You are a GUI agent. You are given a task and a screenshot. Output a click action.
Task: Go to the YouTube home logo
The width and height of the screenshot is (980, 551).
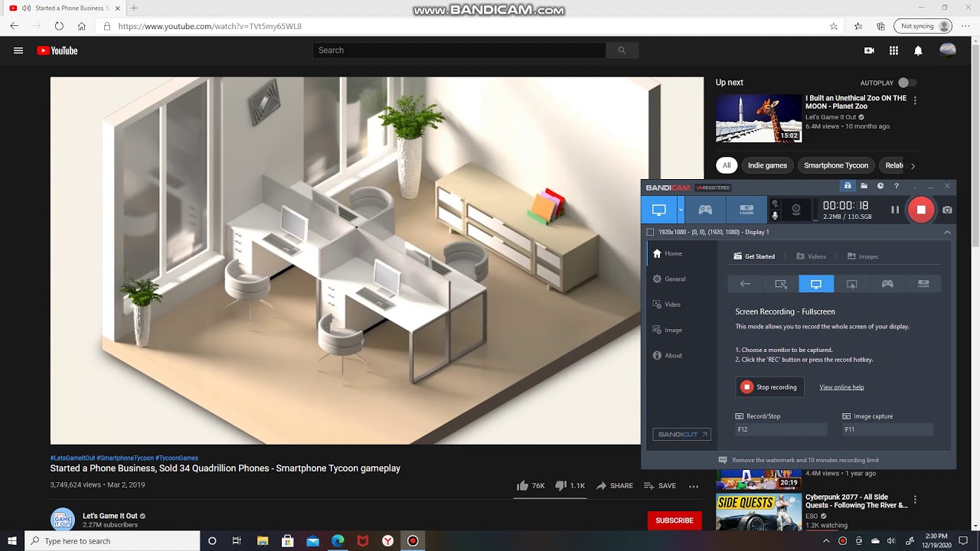(57, 51)
